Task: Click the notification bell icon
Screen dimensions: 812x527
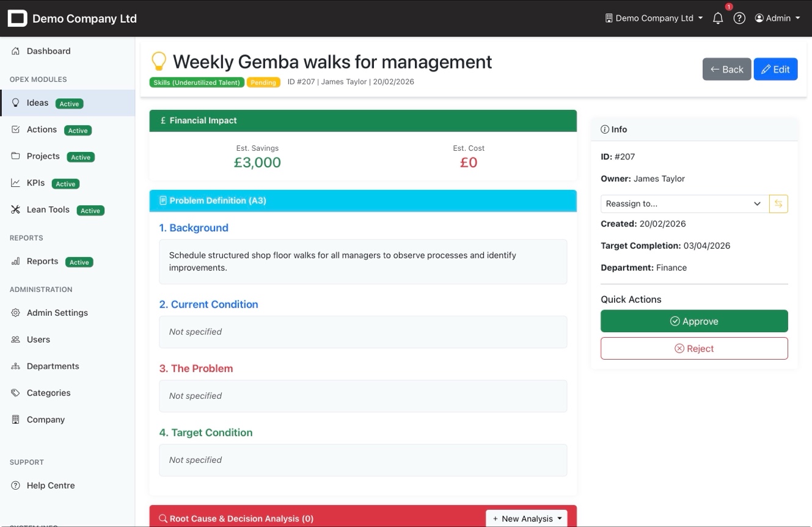Action: tap(718, 18)
